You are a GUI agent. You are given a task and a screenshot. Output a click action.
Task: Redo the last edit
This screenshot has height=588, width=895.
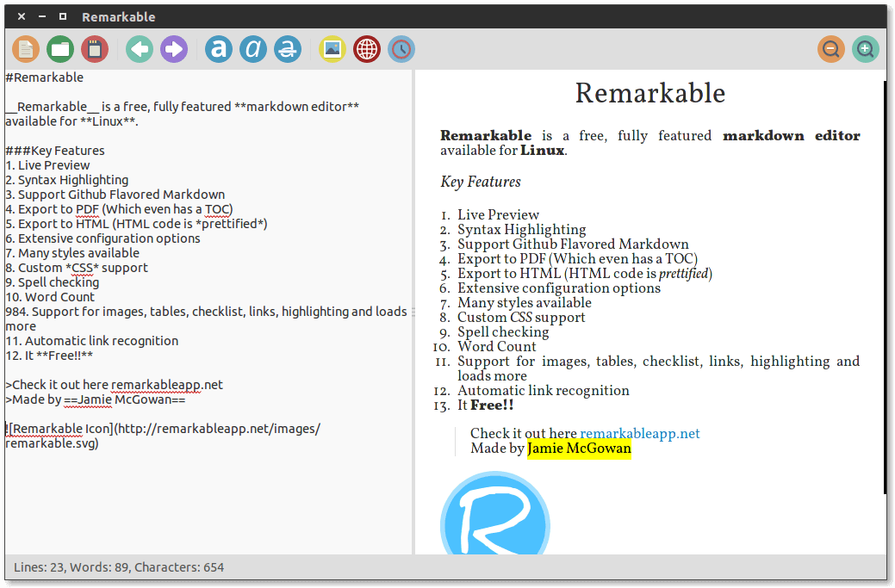tap(173, 49)
